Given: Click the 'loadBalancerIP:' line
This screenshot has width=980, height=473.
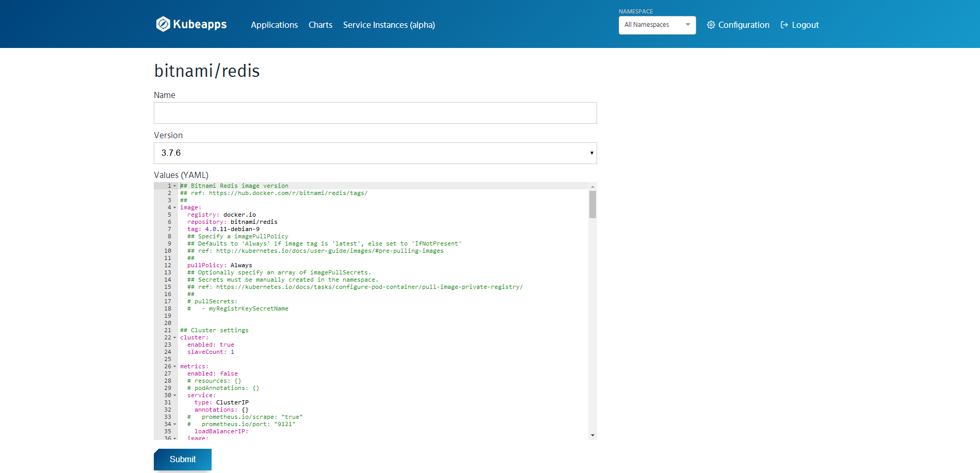Looking at the screenshot, I should coord(221,431).
